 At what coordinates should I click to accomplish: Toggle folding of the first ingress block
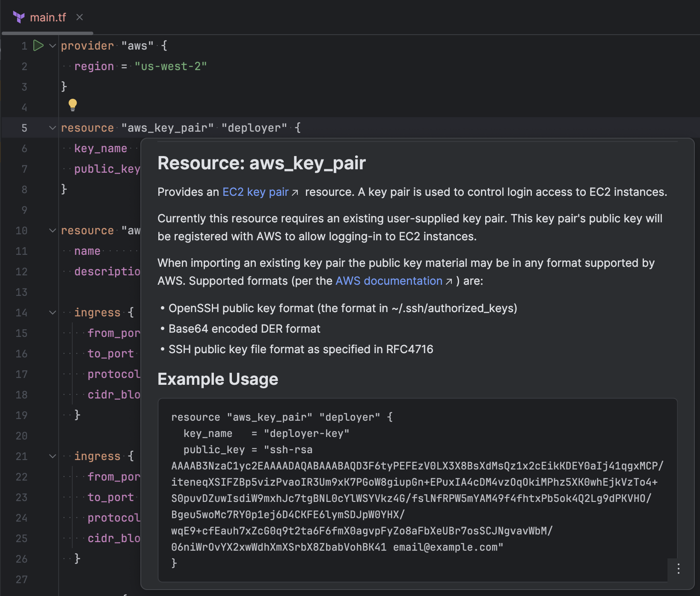[52, 313]
